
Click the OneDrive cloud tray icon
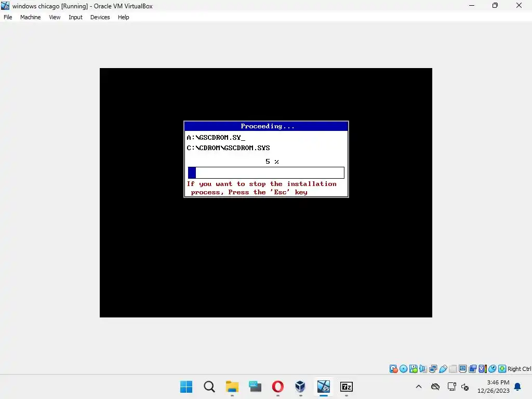tap(435, 387)
